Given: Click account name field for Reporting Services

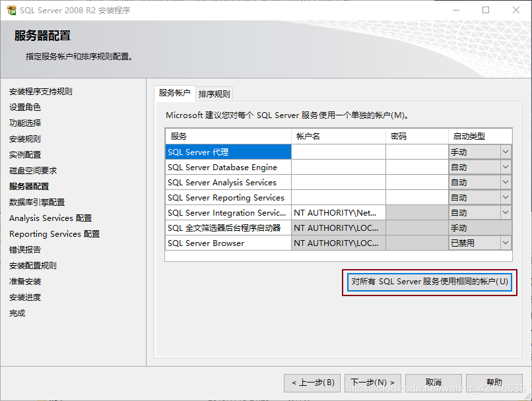Looking at the screenshot, I should pyautogui.click(x=339, y=197).
